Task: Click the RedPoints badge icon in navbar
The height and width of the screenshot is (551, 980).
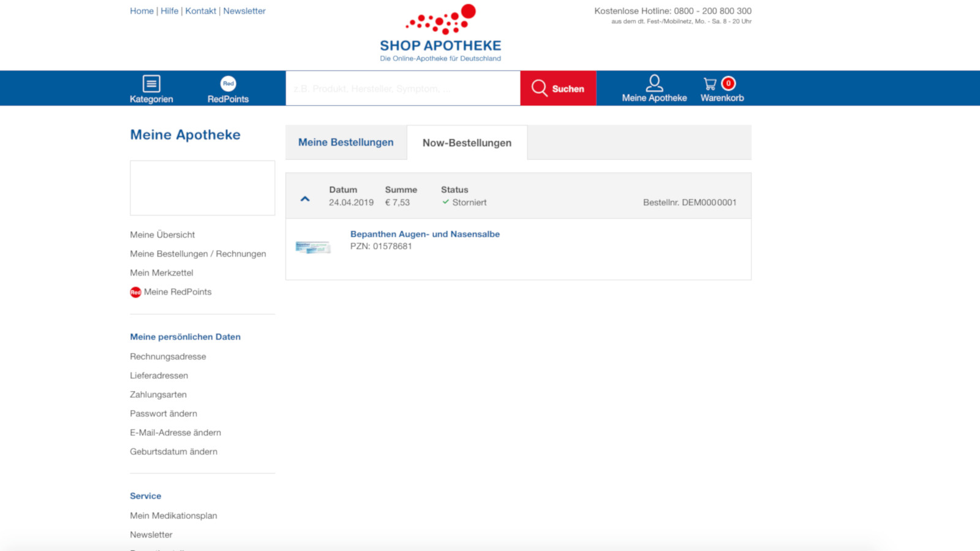Action: [228, 83]
